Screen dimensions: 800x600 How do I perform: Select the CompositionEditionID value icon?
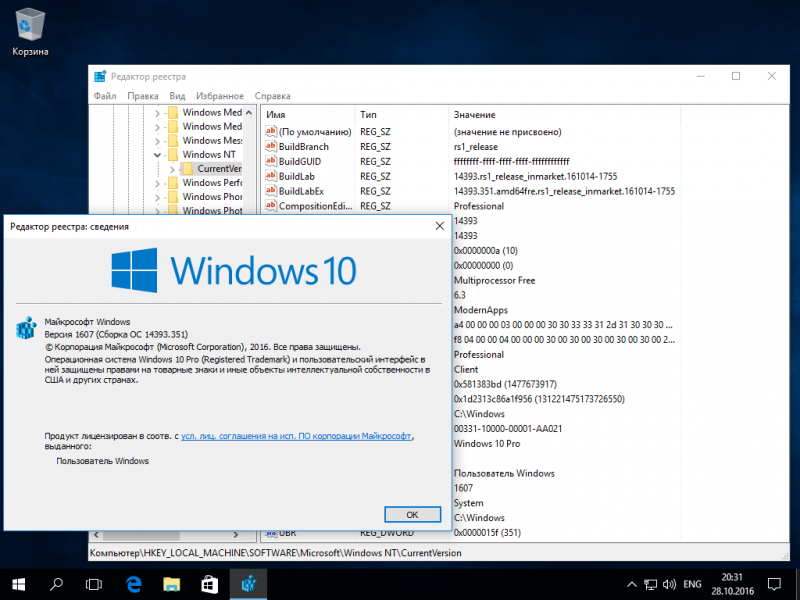tap(271, 206)
